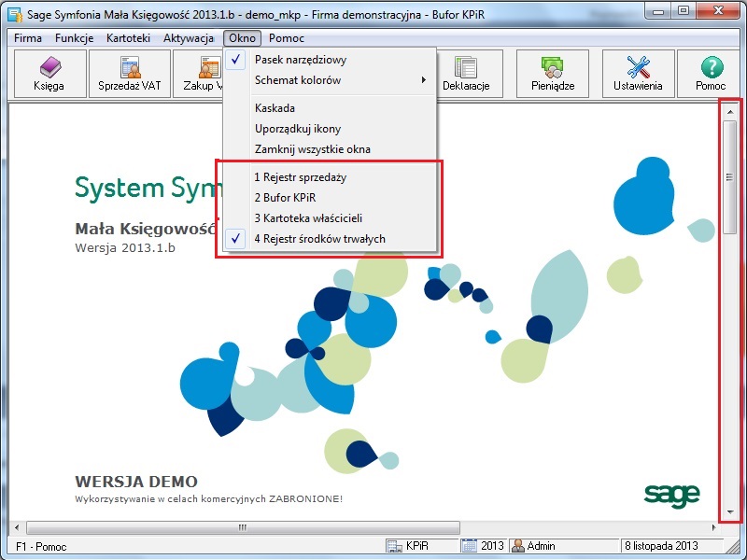Close the open Okno menu
Viewport: 747px width, 560px height.
(x=242, y=38)
